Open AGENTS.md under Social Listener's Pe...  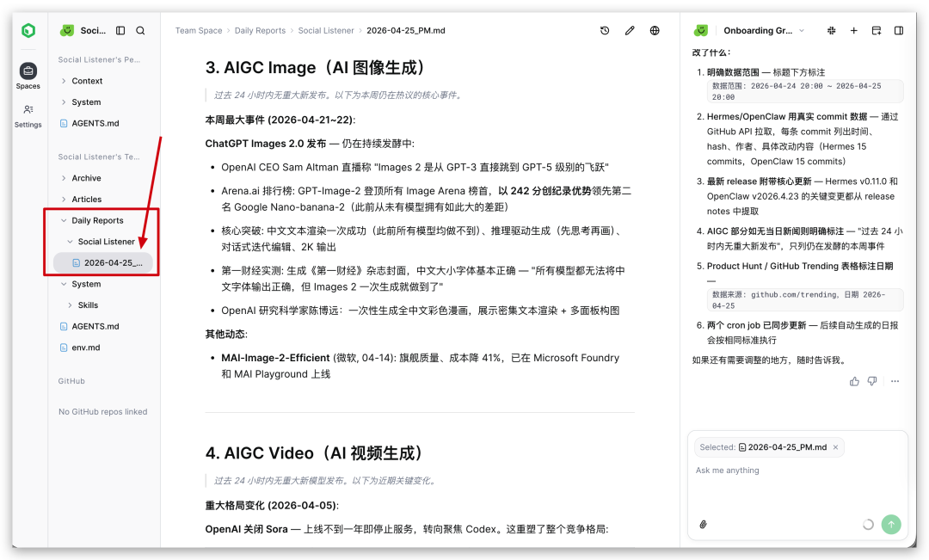(95, 123)
